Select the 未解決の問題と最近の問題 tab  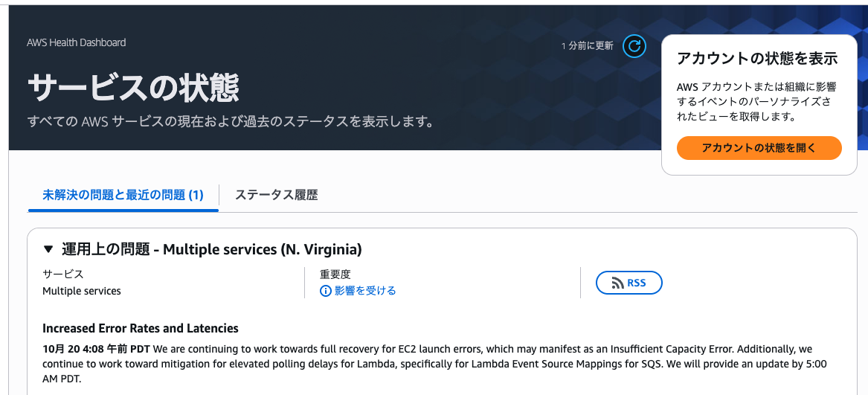click(x=123, y=195)
